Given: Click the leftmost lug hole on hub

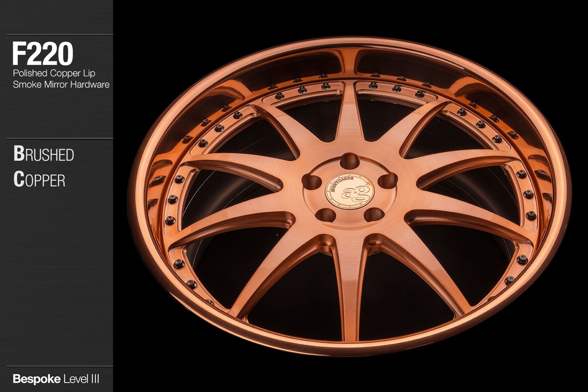Looking at the screenshot, I should tap(311, 181).
